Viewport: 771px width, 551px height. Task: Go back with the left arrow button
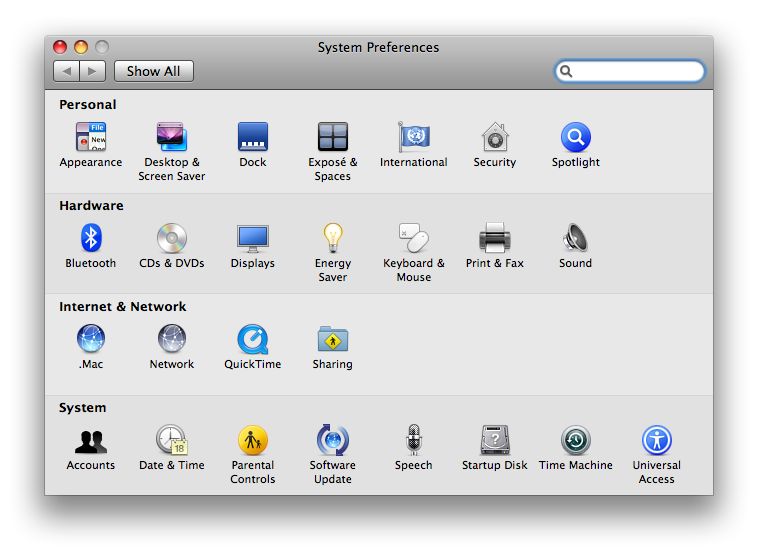pos(66,71)
